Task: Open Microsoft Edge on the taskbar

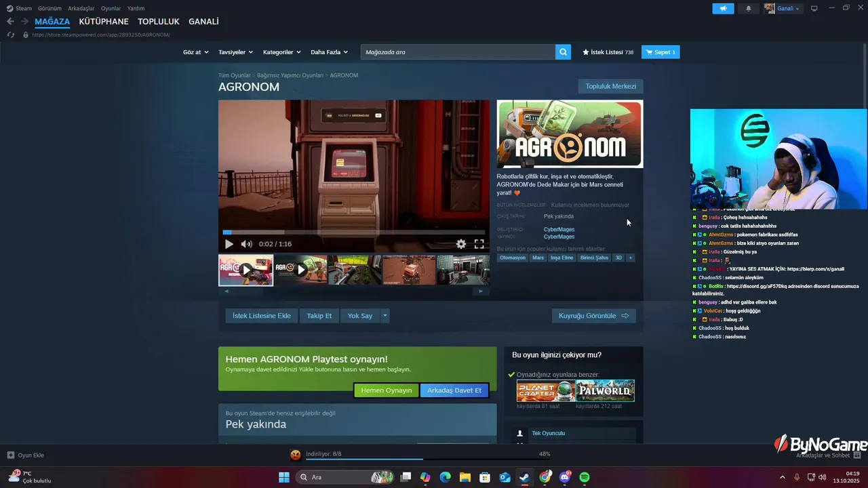Action: click(445, 477)
